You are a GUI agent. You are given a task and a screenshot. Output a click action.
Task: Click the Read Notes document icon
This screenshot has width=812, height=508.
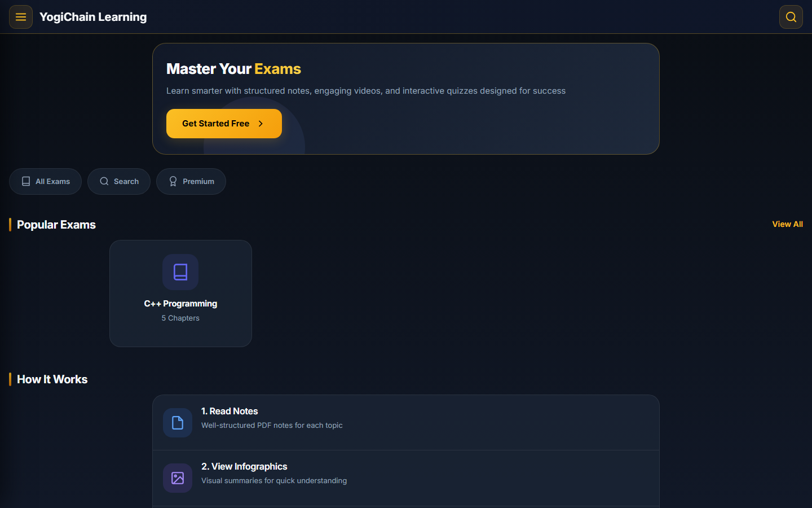click(178, 423)
